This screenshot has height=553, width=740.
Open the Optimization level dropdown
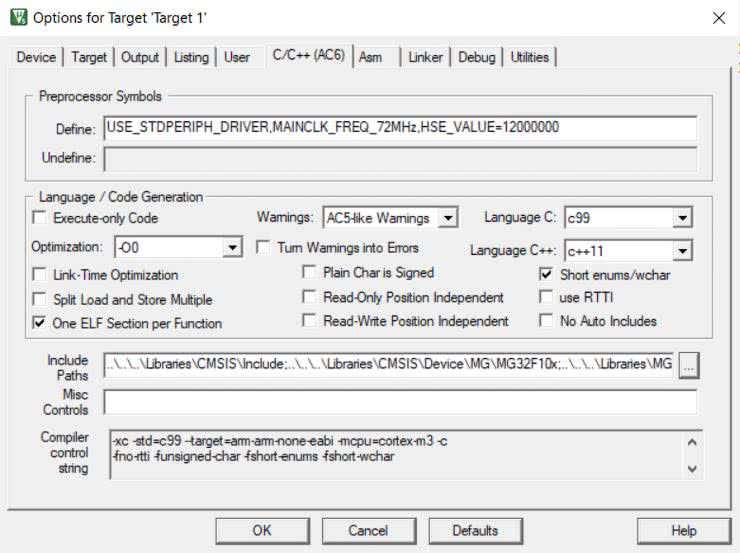click(233, 247)
